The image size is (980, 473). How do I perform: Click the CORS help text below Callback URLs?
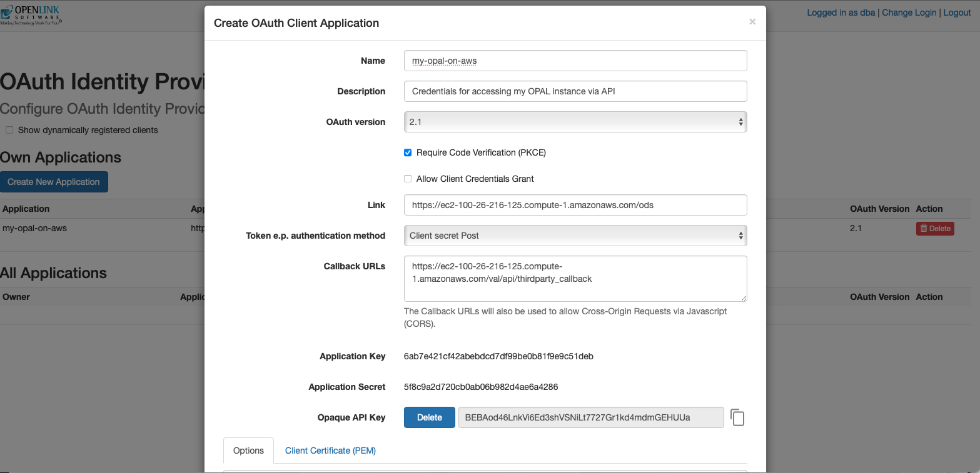[565, 317]
